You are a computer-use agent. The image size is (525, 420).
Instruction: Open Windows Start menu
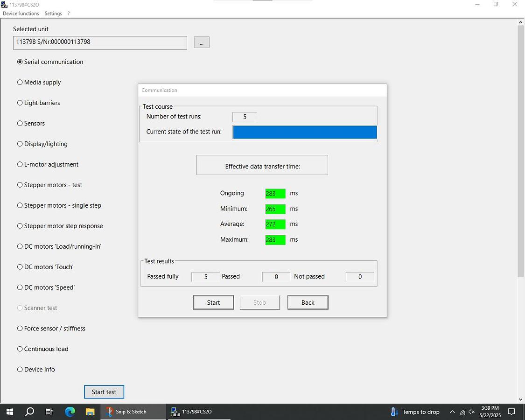click(x=9, y=412)
